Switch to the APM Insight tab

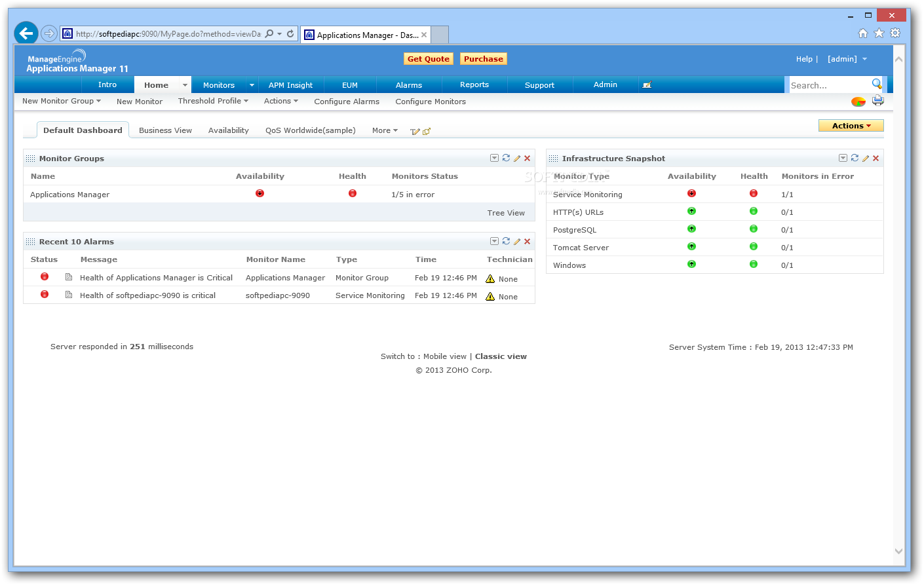(291, 85)
